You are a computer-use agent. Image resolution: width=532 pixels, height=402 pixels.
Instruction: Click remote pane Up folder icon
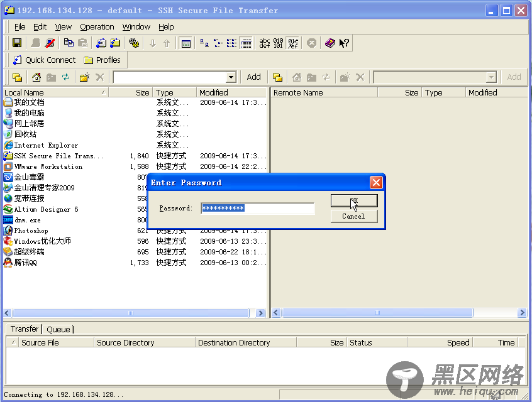277,77
